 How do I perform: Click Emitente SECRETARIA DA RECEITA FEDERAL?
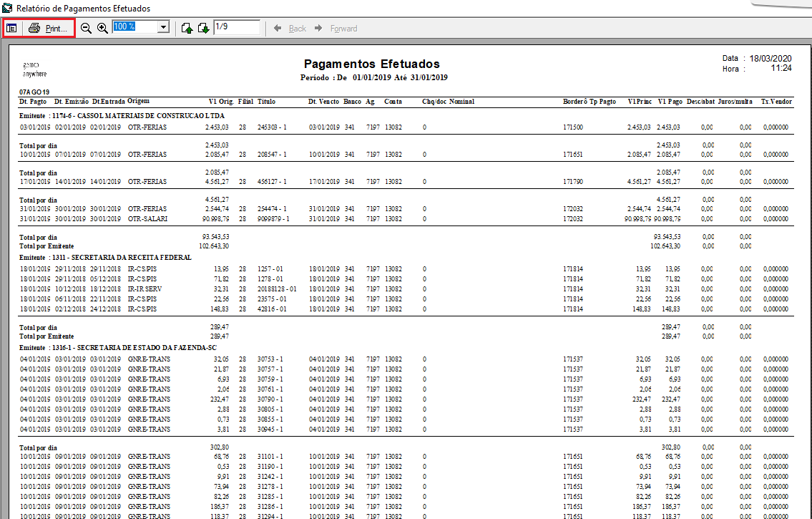105,258
